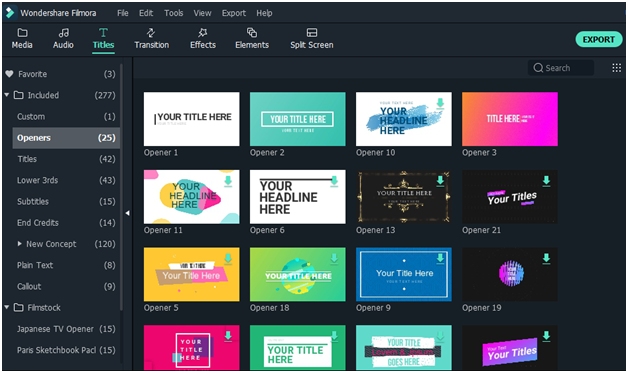Select the Paris Sketchbook Pack
Image resolution: width=628 pixels, height=373 pixels.
tap(66, 350)
